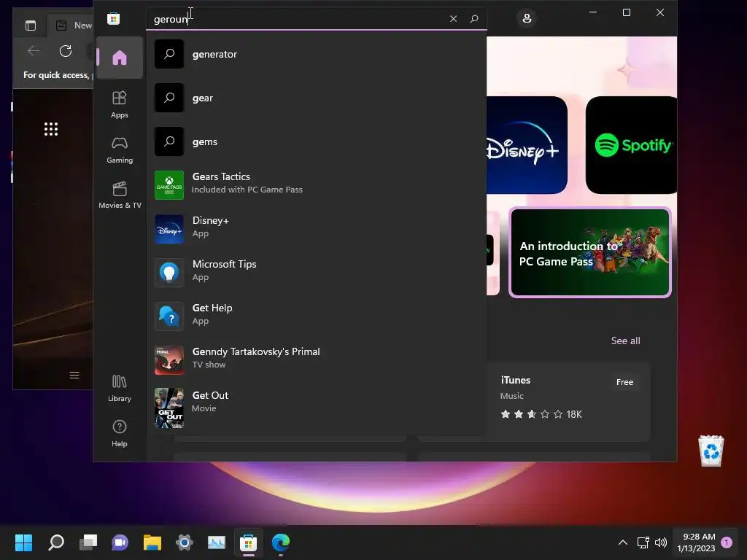Open Movies & TV section
The height and width of the screenshot is (560, 747).
pos(120,195)
